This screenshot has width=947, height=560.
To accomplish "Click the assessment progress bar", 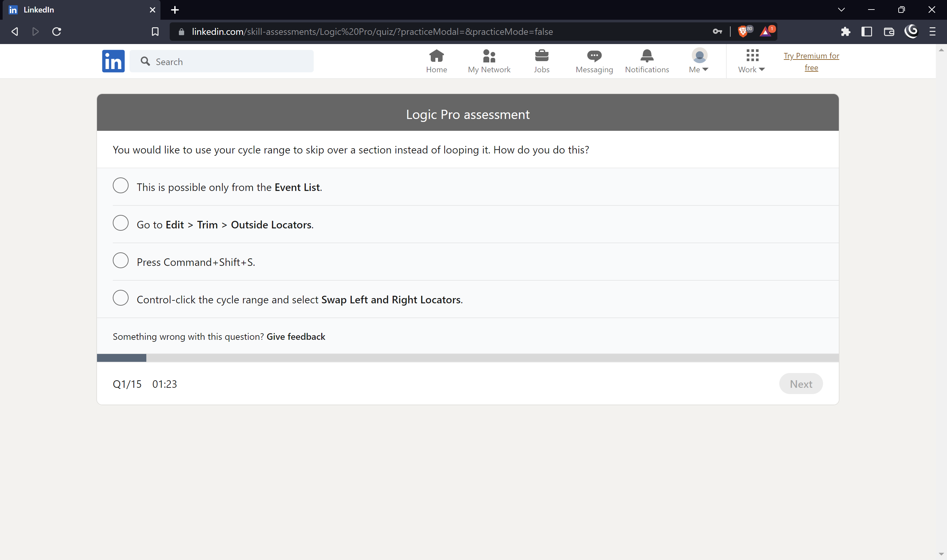I will tap(468, 357).
